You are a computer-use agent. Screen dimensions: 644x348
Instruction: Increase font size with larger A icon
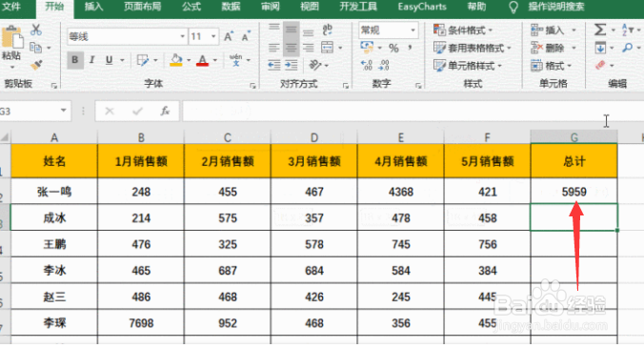click(x=229, y=36)
